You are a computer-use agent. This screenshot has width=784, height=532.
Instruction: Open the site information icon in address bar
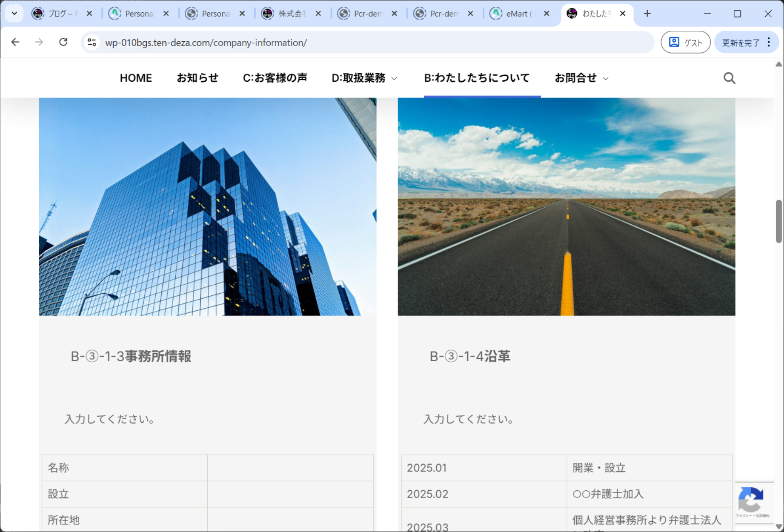[92, 42]
